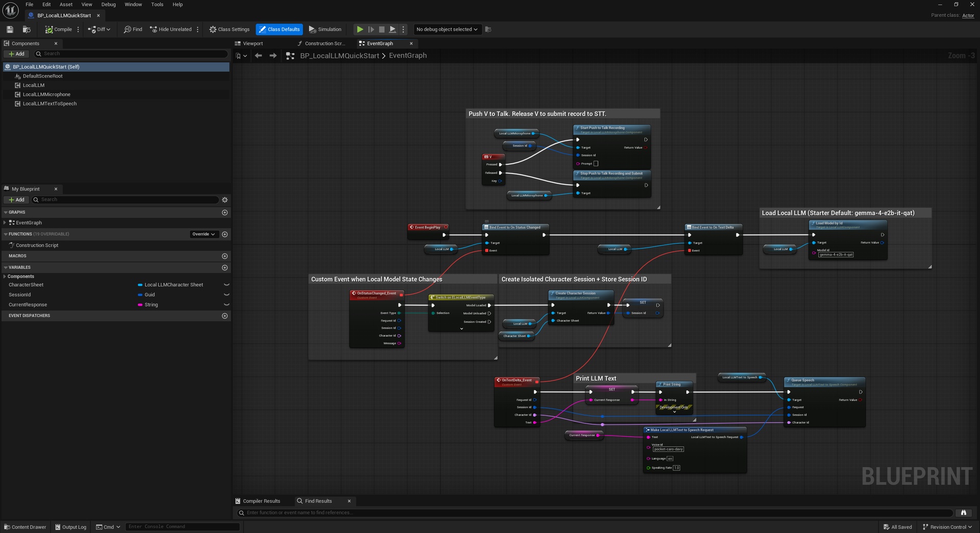Open the play mode options dots
The width and height of the screenshot is (980, 533).
[x=403, y=29]
